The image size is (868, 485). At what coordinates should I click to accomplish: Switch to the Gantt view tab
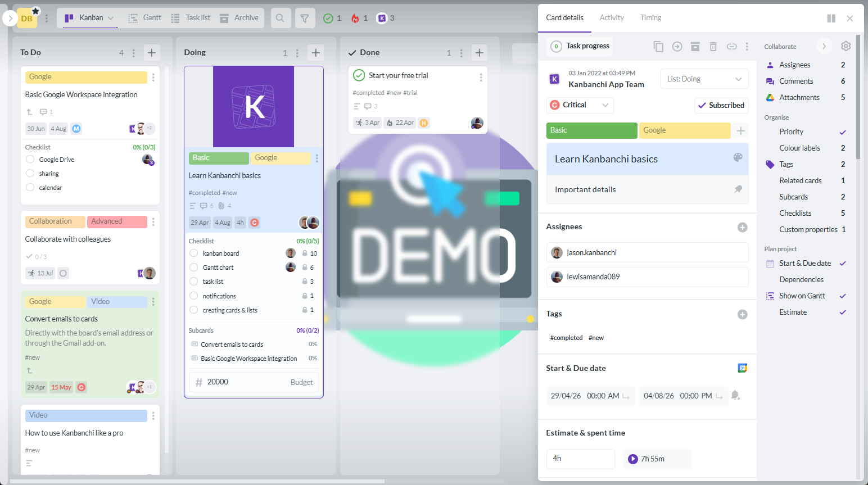tap(145, 18)
